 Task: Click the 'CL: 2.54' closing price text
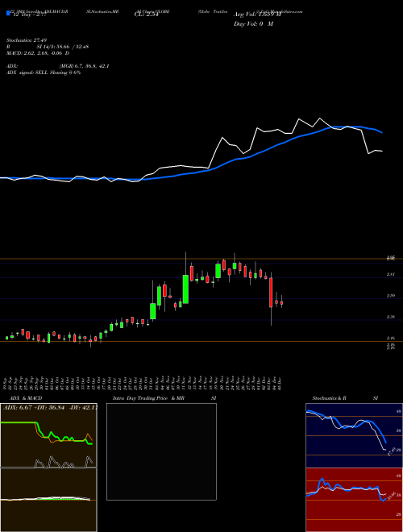tap(147, 15)
